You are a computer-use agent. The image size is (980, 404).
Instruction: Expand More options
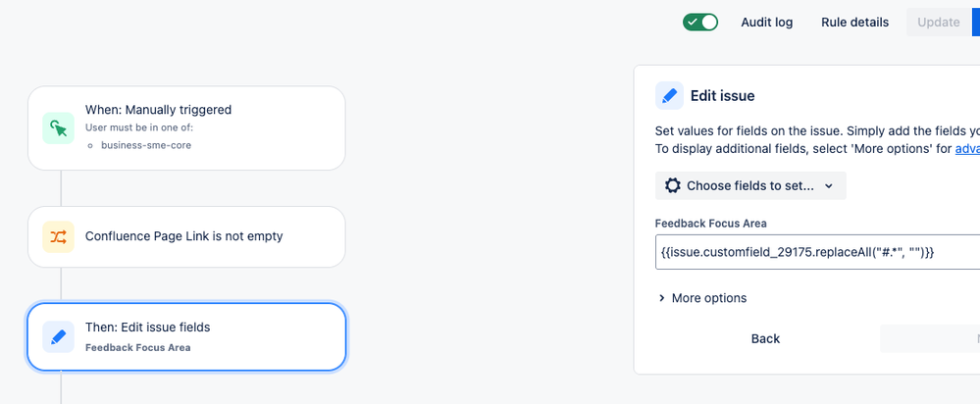(x=701, y=298)
